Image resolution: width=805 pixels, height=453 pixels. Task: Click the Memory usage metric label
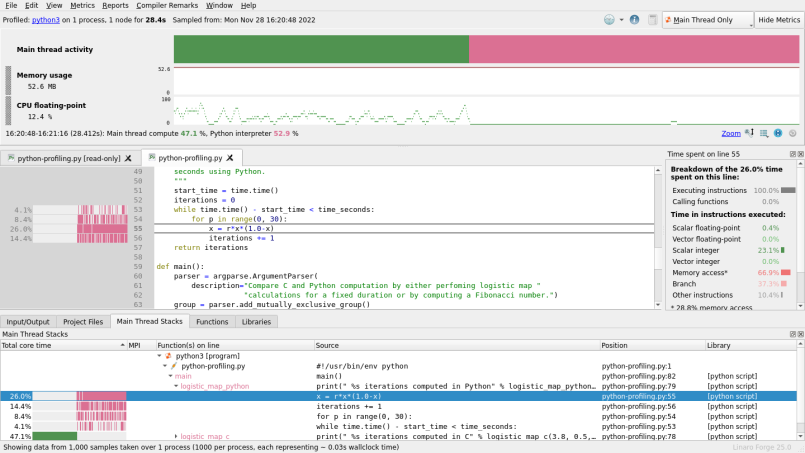pyautogui.click(x=44, y=75)
